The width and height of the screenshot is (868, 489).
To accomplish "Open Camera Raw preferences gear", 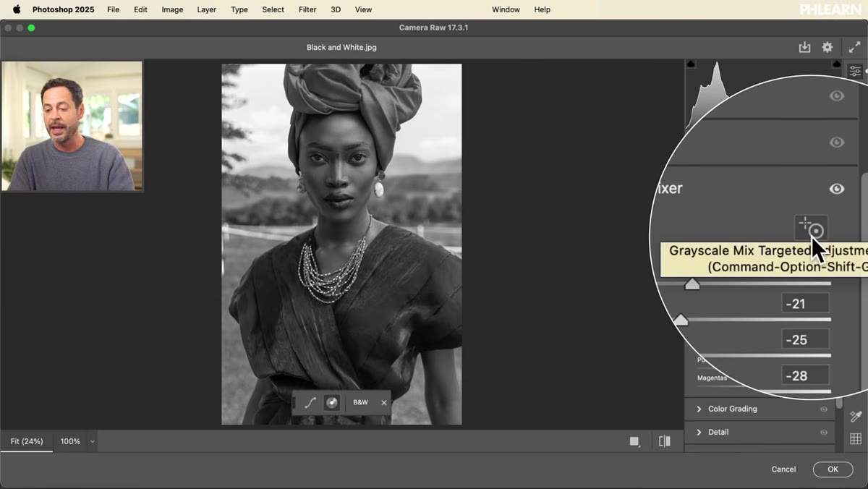I will (827, 47).
